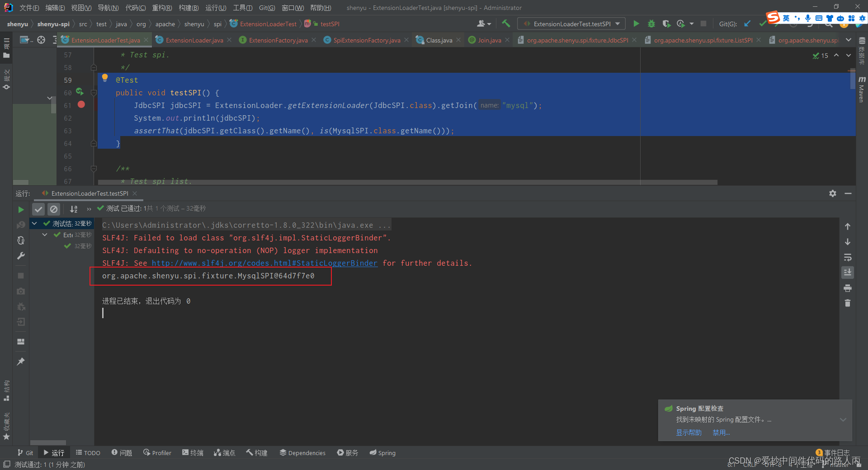868x470 pixels.
Task: Open the profiler options dropdown arrow
Action: 692,23
